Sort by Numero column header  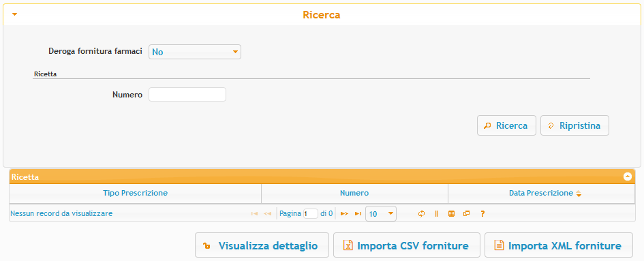click(354, 193)
